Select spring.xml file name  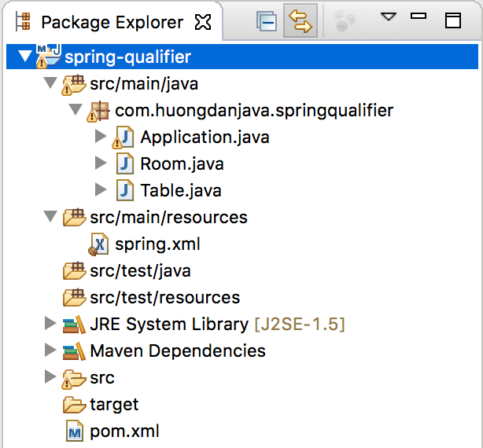157,245
